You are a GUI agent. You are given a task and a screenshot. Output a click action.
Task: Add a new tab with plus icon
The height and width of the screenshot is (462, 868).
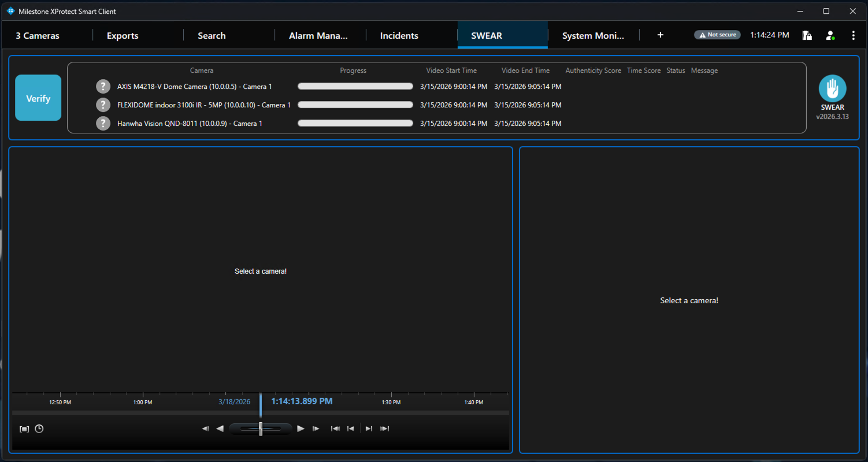tap(660, 35)
